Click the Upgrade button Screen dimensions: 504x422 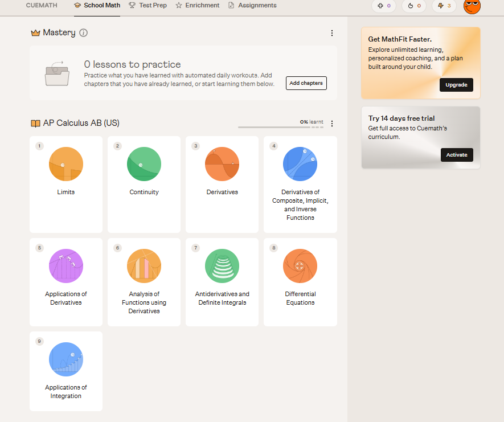(x=456, y=85)
